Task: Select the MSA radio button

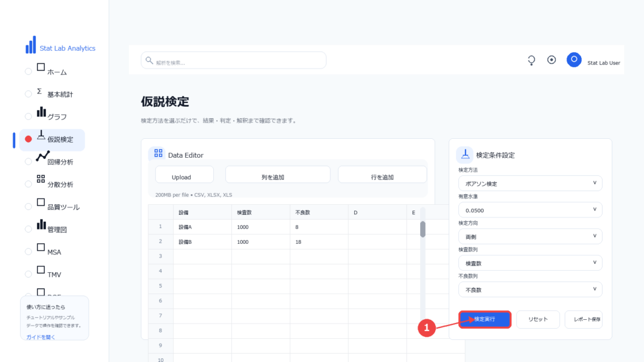Action: click(28, 252)
